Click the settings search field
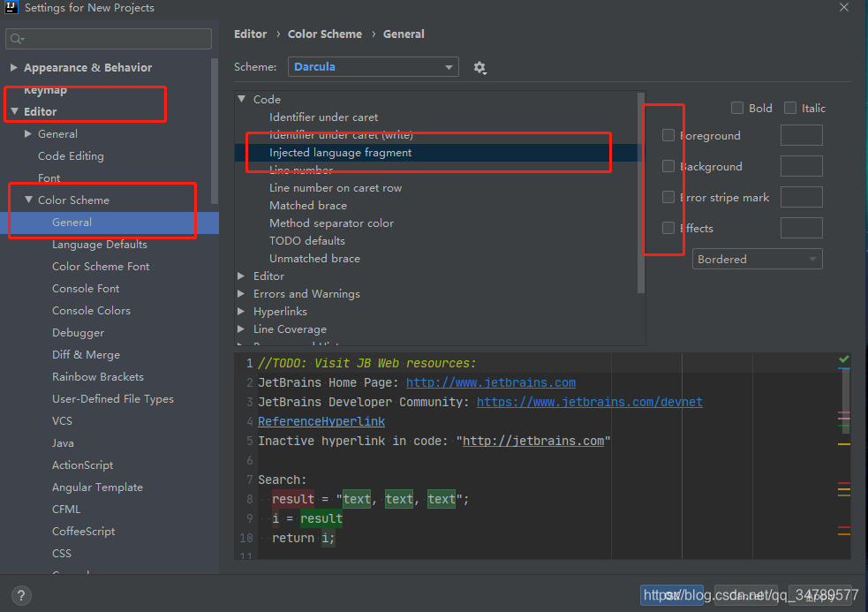The height and width of the screenshot is (612, 868). [109, 39]
